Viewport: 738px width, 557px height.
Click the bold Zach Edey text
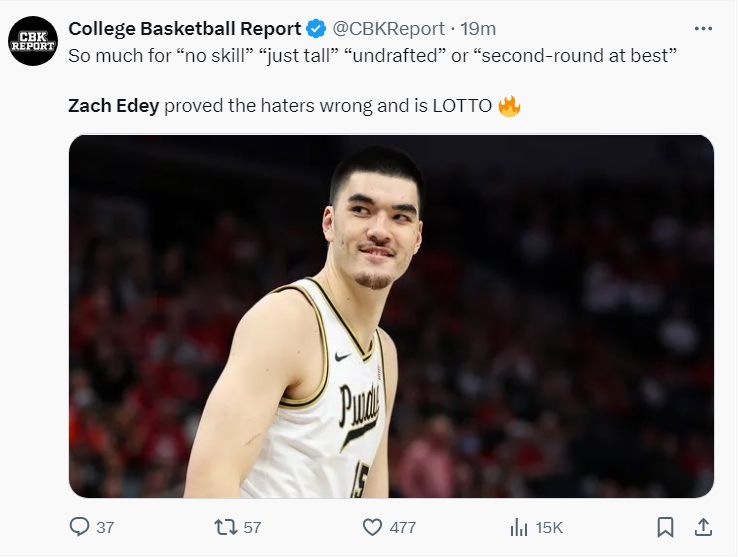(x=113, y=105)
